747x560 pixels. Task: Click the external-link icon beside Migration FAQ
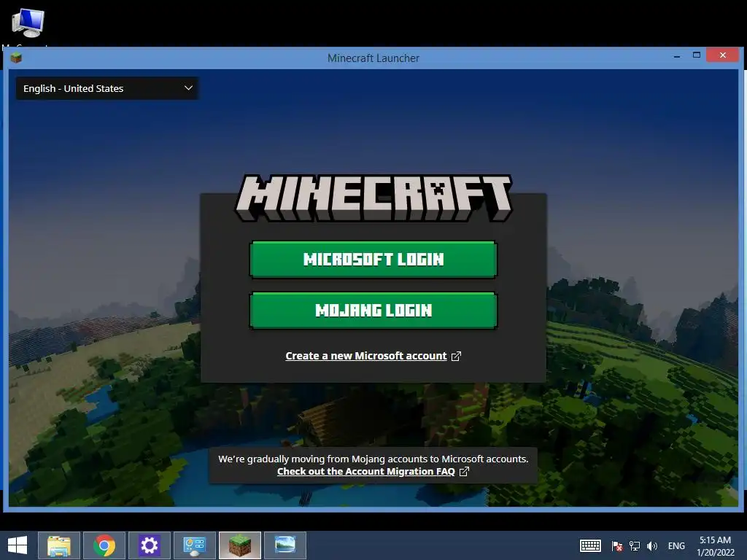pyautogui.click(x=464, y=472)
